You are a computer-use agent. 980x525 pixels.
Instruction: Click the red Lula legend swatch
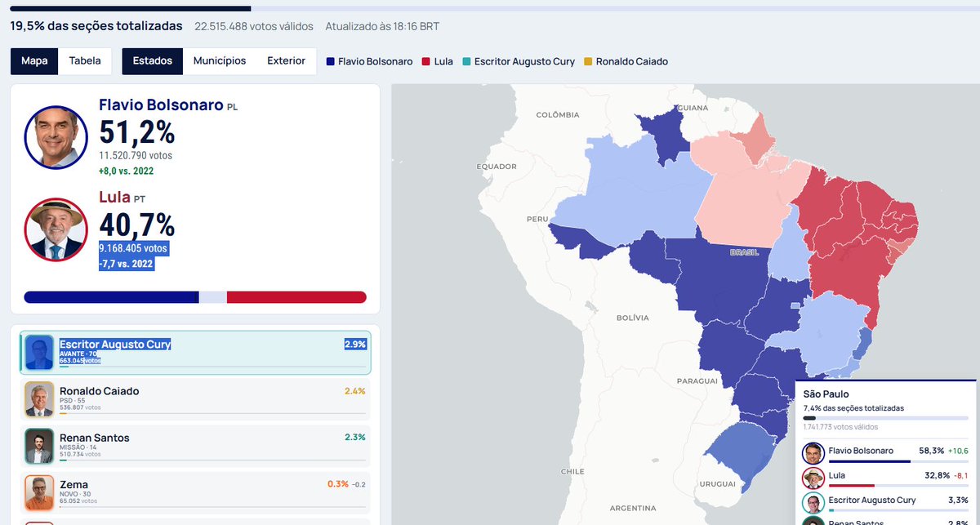(427, 62)
